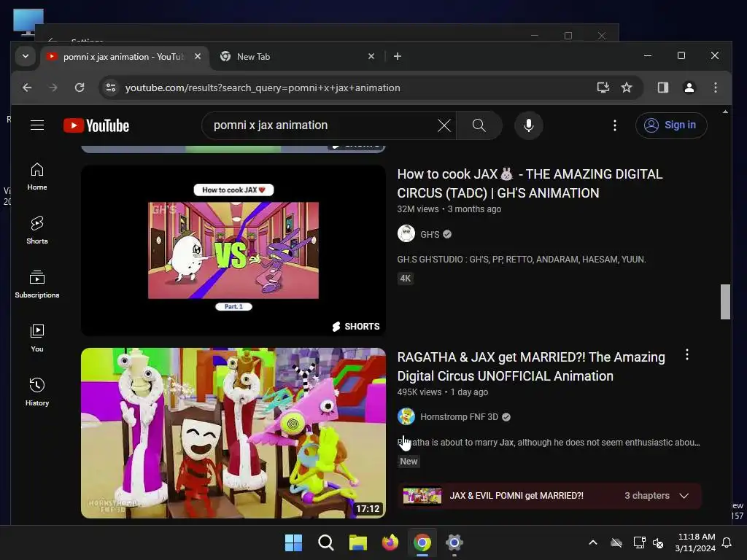
Task: Click the New badge
Action: pos(409,462)
